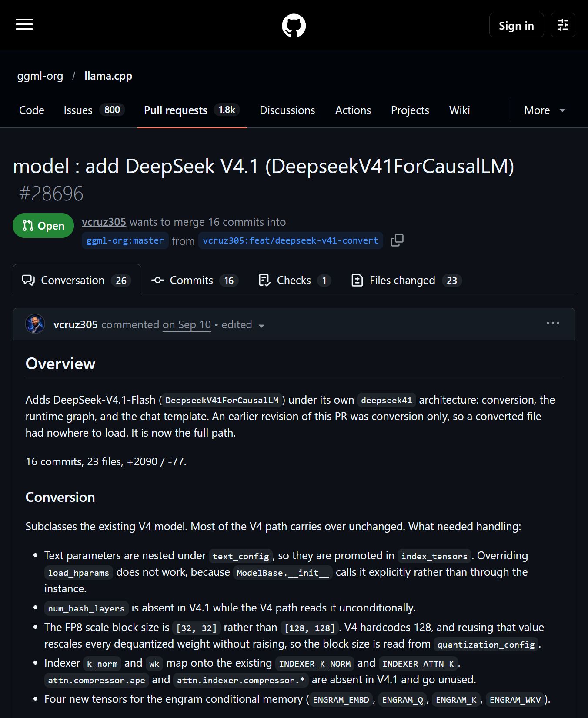Screen dimensions: 588x718
Task: Switch to the Checks tab
Action: tap(295, 280)
